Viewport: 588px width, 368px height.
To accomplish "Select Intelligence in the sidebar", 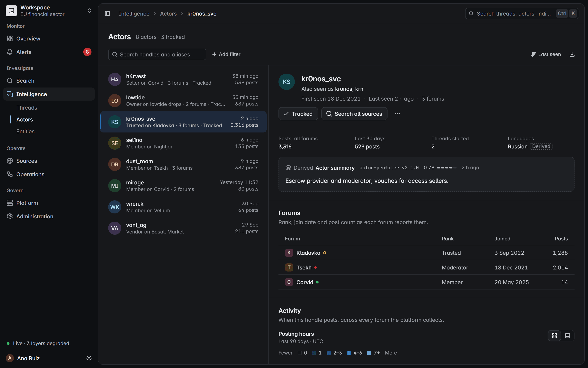I will (49, 94).
